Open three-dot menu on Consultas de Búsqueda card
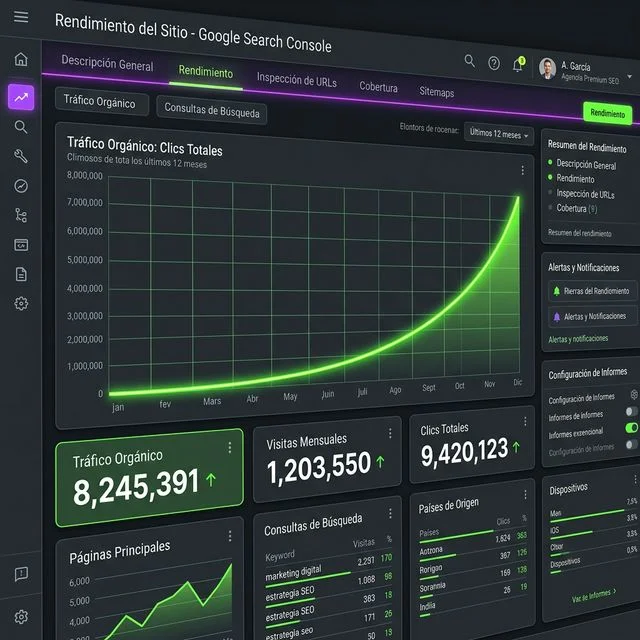This screenshot has width=640, height=640. tap(390, 513)
